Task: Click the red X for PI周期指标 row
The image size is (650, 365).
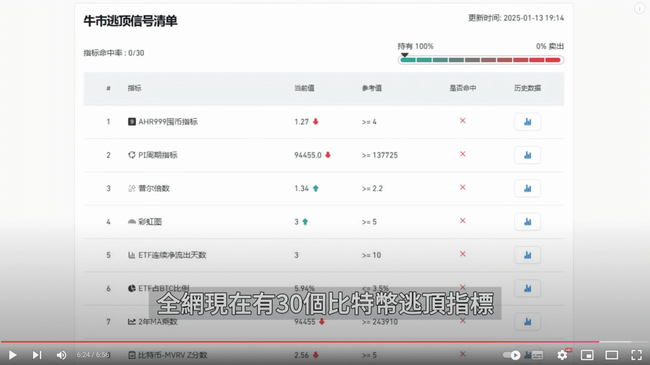Action: (x=463, y=154)
